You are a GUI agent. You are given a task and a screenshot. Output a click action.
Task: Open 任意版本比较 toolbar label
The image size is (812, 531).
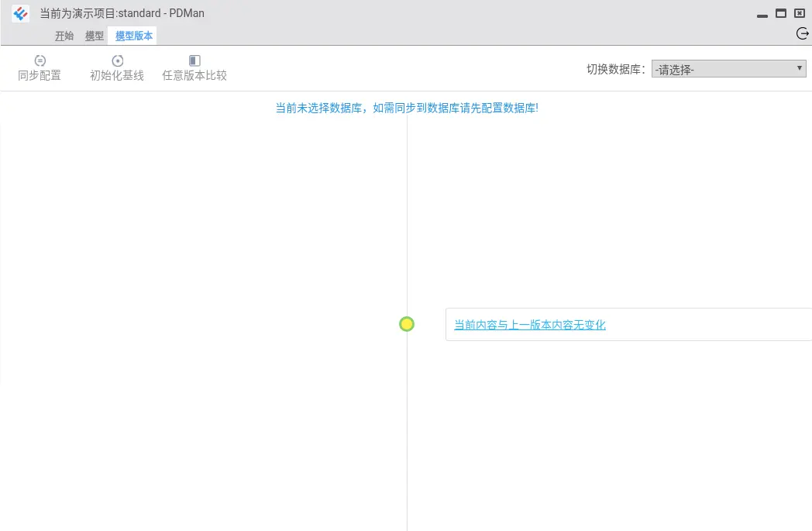coord(194,76)
